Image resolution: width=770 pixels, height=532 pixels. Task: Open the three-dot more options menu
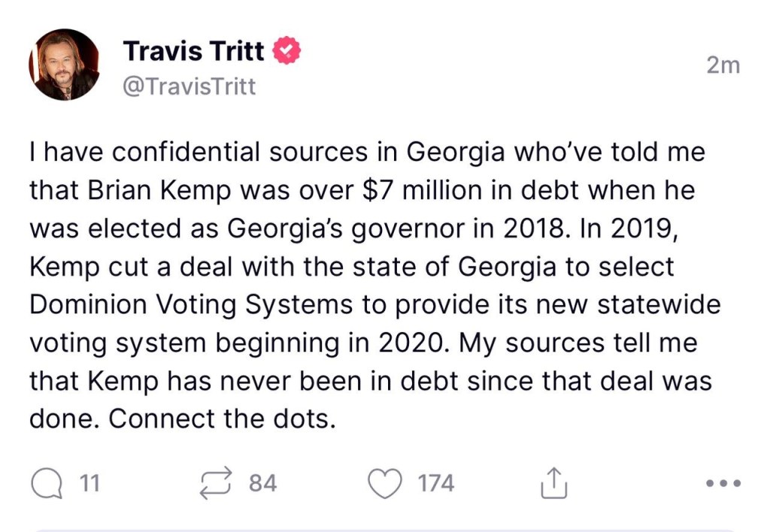(x=724, y=482)
